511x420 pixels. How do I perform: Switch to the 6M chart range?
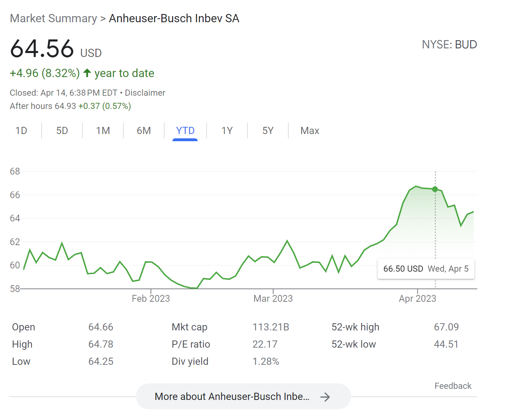[x=144, y=130]
